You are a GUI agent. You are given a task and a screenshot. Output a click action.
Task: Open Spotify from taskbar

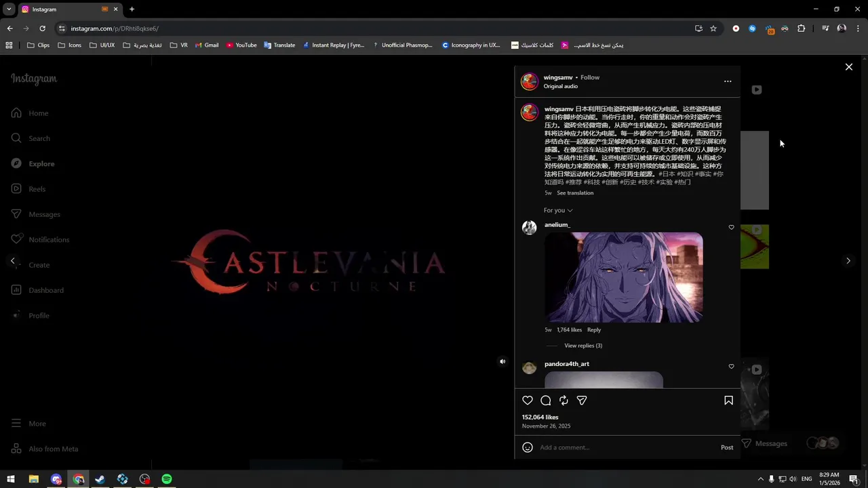coord(167,479)
